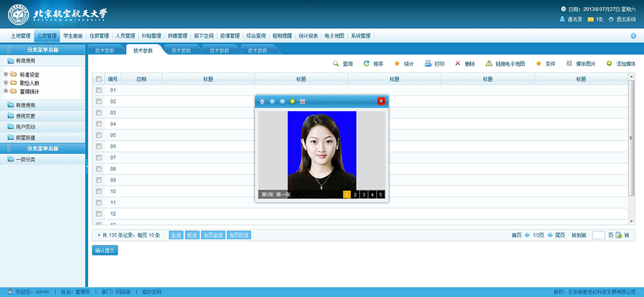Screen dimensions: 644x297
Task: Click the 打印 printer icon
Action: click(428, 63)
